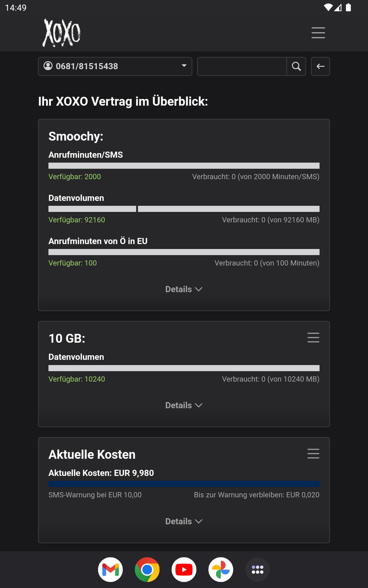Open the phone number 0681/81515438 dropdown
The width and height of the screenshot is (368, 588).
[x=115, y=66]
